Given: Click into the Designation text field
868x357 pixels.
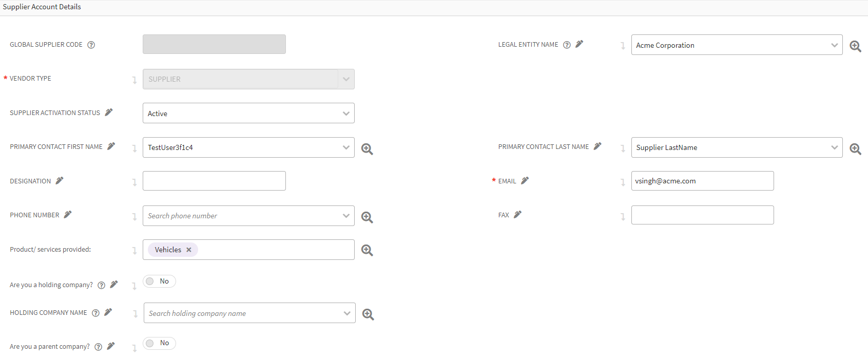Looking at the screenshot, I should [214, 181].
